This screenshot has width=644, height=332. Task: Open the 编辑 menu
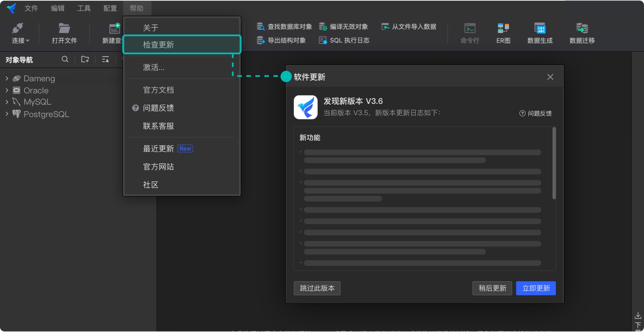pyautogui.click(x=58, y=8)
